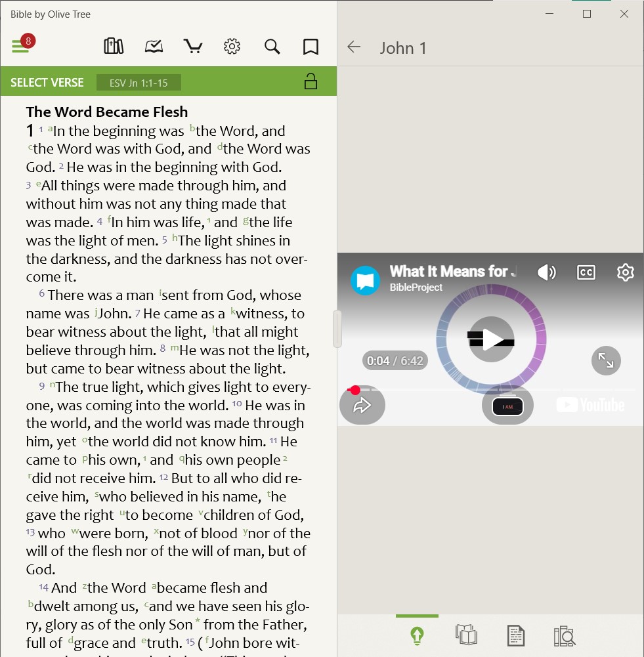Expand the video to full screen
644x657 pixels.
tap(606, 360)
